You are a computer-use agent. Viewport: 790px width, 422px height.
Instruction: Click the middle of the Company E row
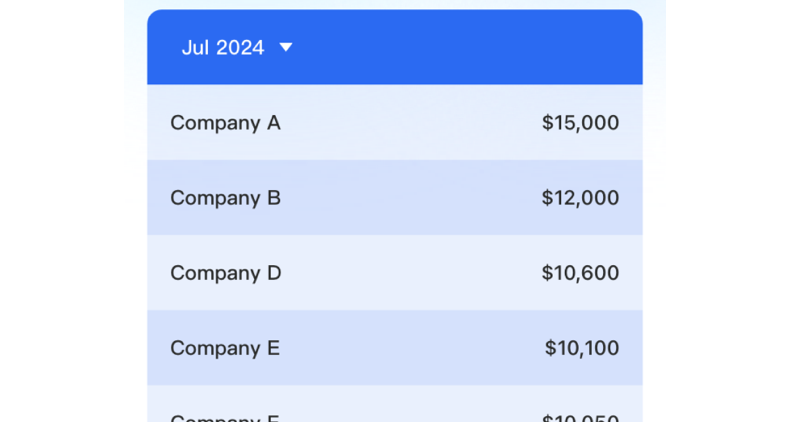pos(395,348)
